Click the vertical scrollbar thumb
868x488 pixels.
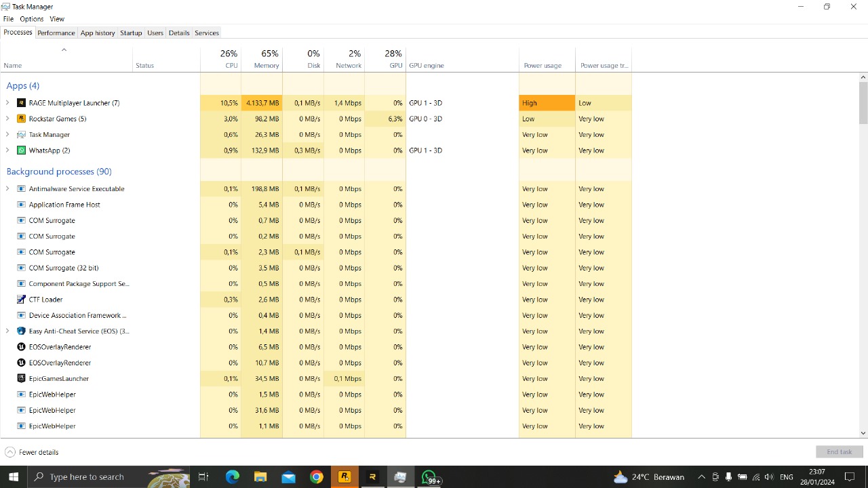(863, 103)
